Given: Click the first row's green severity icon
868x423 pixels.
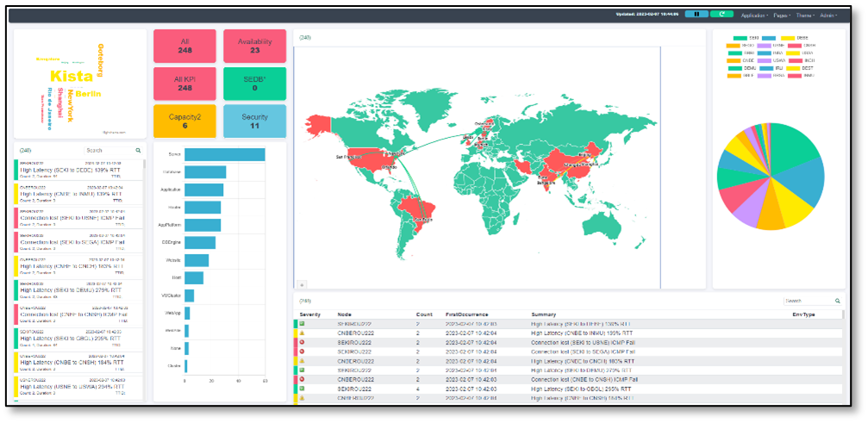Looking at the screenshot, I should tap(302, 323).
